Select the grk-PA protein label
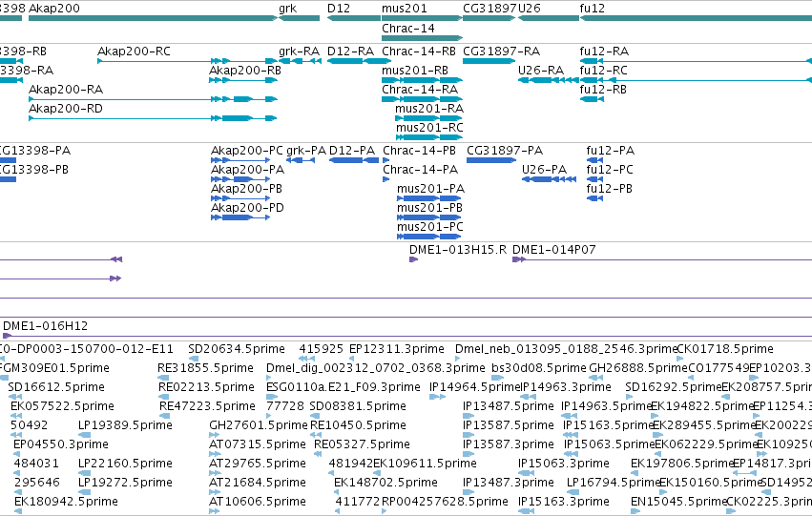The height and width of the screenshot is (516, 812). pyautogui.click(x=306, y=151)
